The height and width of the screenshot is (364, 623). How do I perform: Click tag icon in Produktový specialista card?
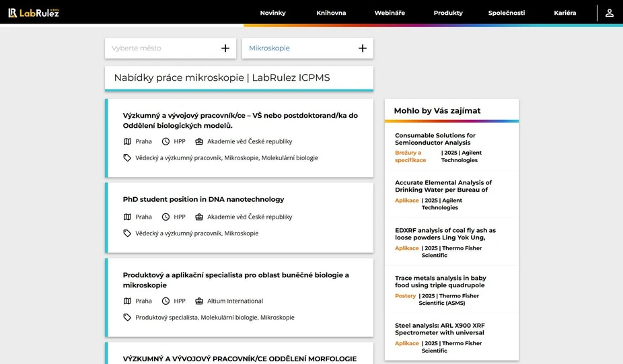point(127,317)
